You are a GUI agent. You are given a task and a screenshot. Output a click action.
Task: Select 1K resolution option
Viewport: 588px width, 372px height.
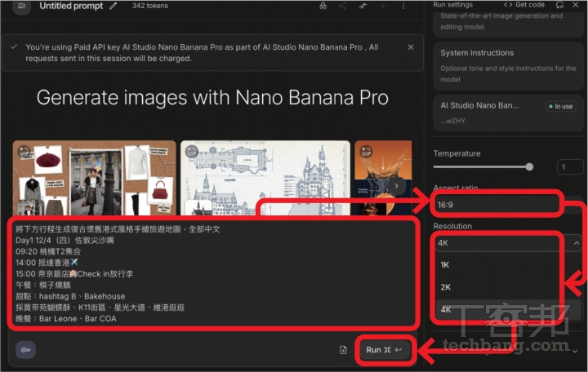(x=507, y=265)
